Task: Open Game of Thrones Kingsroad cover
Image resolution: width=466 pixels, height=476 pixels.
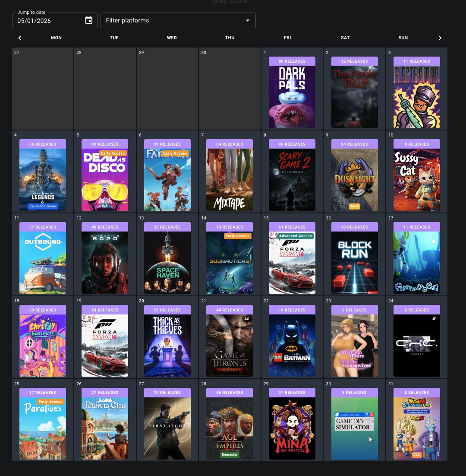Action: pyautogui.click(x=230, y=346)
